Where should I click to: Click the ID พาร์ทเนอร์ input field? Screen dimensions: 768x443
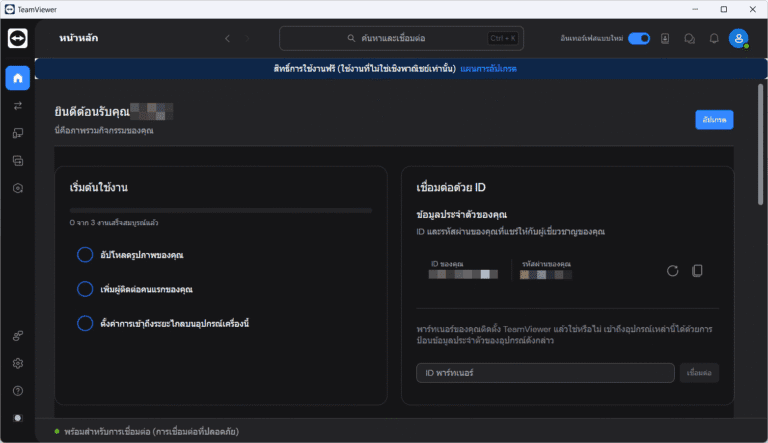545,373
